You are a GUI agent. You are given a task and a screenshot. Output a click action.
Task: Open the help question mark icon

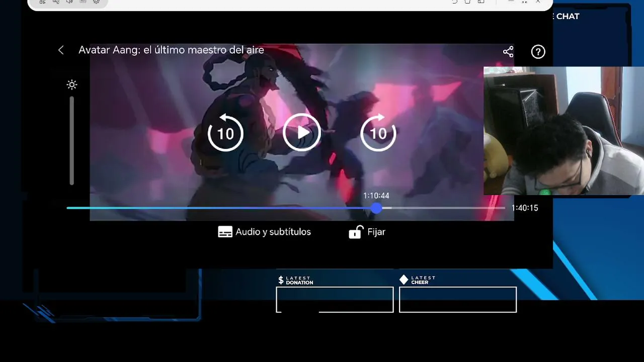coord(538,52)
